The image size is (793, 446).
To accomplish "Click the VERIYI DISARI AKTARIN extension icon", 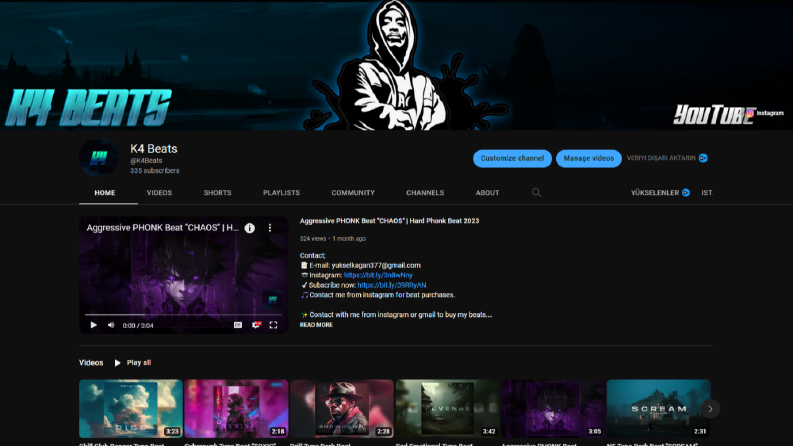I will 703,158.
